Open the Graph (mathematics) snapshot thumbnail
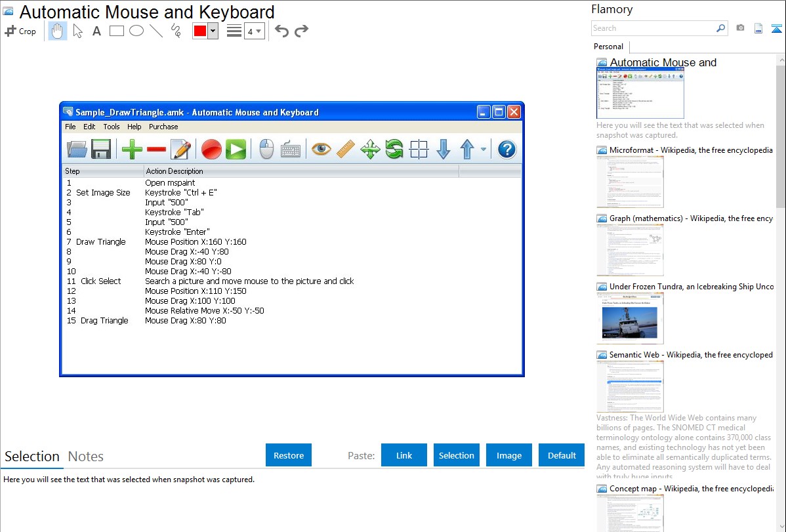This screenshot has height=532, width=786. 630,250
